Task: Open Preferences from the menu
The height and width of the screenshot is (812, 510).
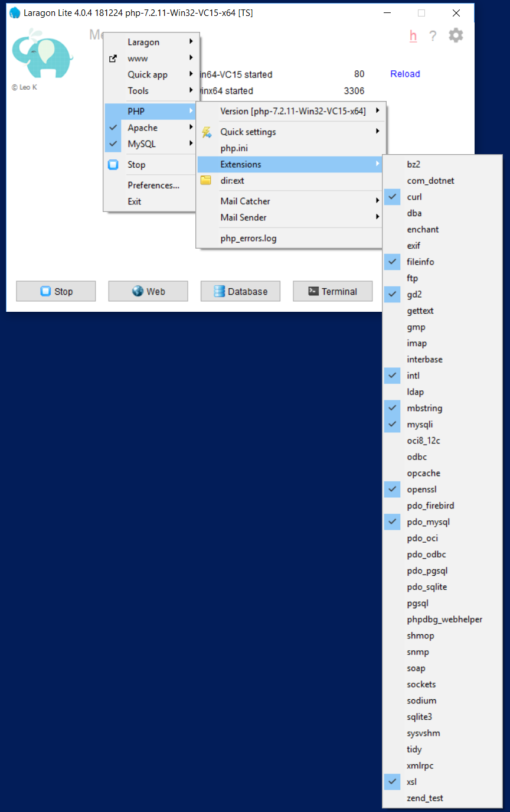Action: (x=153, y=185)
